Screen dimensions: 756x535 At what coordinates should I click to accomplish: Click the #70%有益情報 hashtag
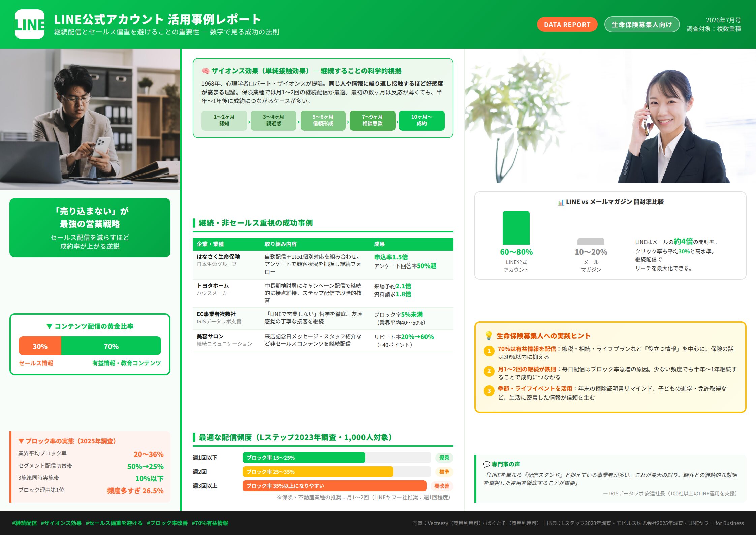[210, 523]
